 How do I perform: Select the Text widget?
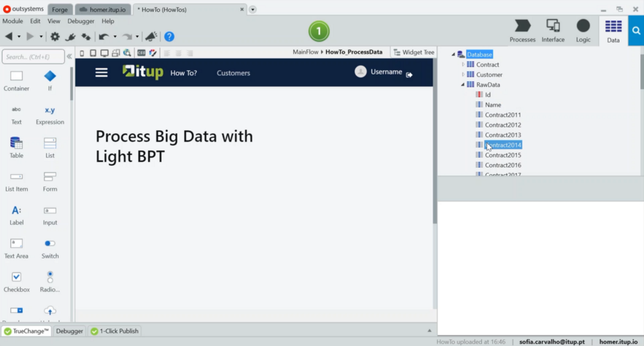[17, 114]
